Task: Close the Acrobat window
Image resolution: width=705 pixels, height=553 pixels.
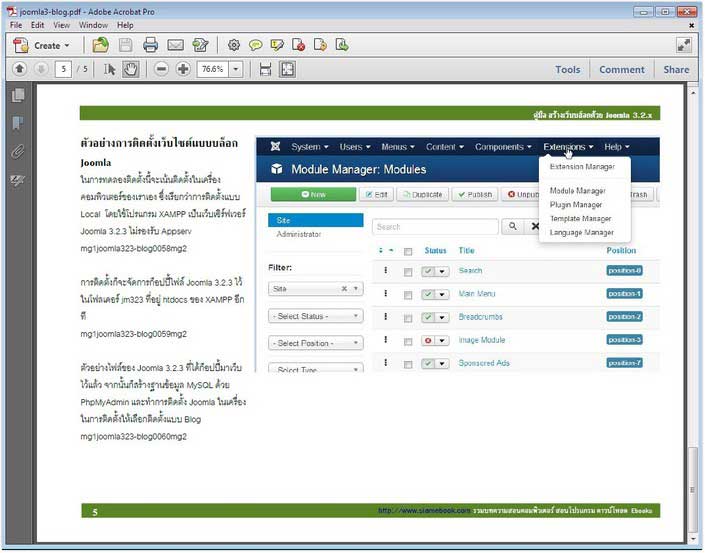Action: coord(687,12)
